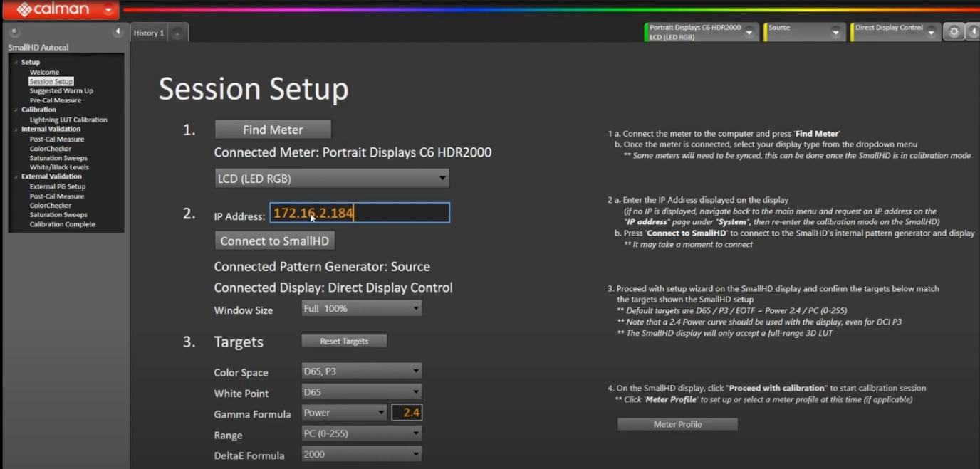The image size is (980, 469).
Task: Click Connect to SmallHD button
Action: [x=274, y=241]
